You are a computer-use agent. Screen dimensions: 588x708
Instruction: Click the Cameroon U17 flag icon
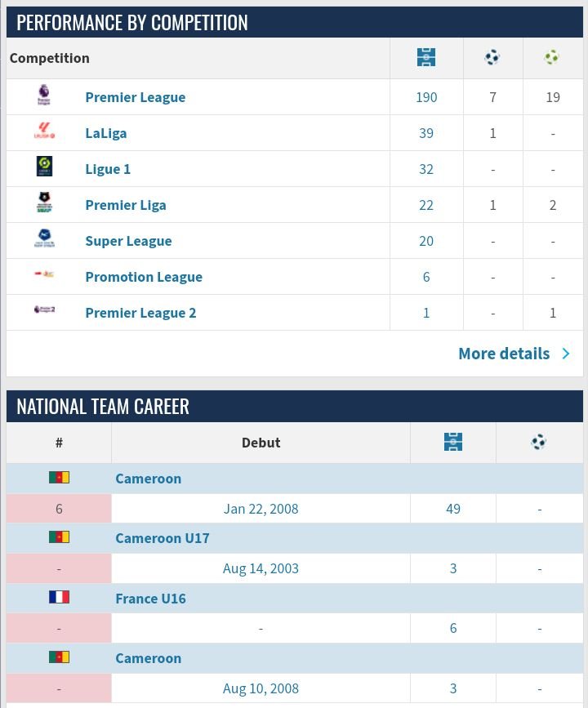coord(59,537)
